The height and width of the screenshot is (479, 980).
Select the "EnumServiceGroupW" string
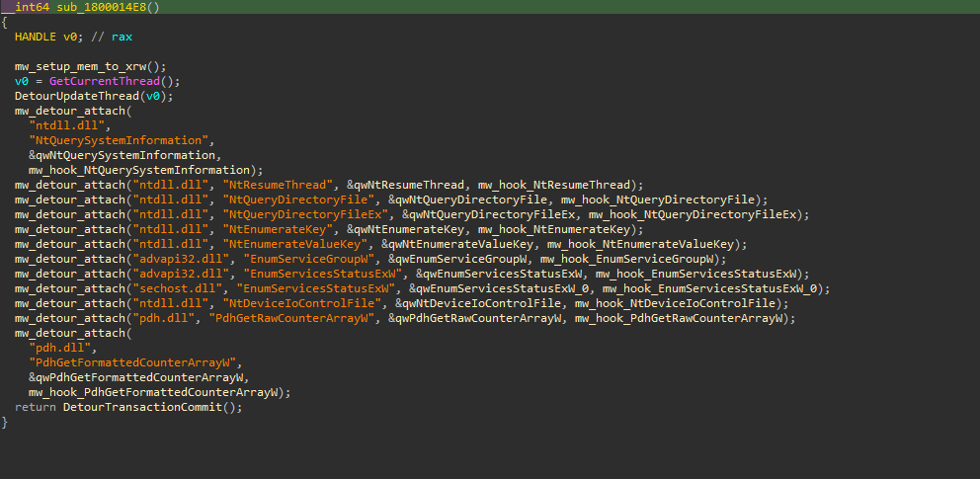[x=309, y=259]
